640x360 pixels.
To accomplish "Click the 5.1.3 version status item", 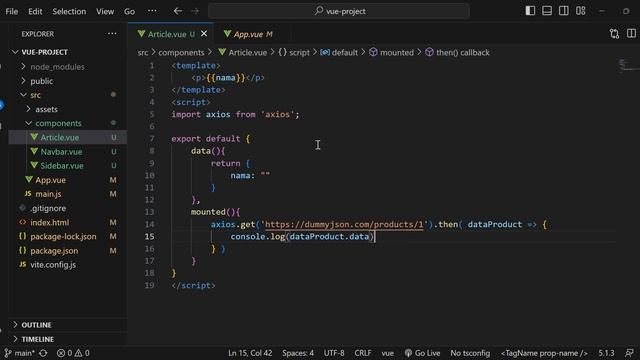I will [x=606, y=353].
